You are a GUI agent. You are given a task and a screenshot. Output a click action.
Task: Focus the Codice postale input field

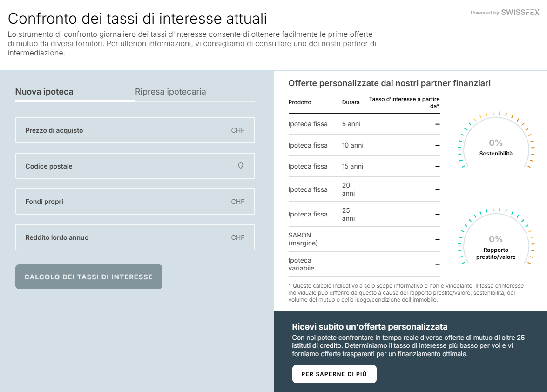135,166
